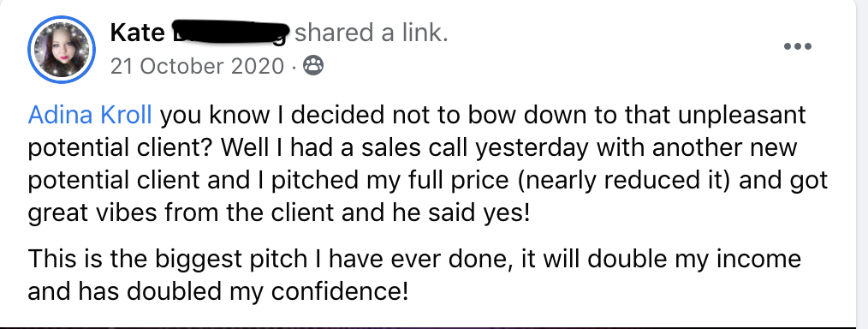Screen dimensions: 868x329
Task: Open the post permalink dated 21 October 2020
Action: click(x=197, y=67)
